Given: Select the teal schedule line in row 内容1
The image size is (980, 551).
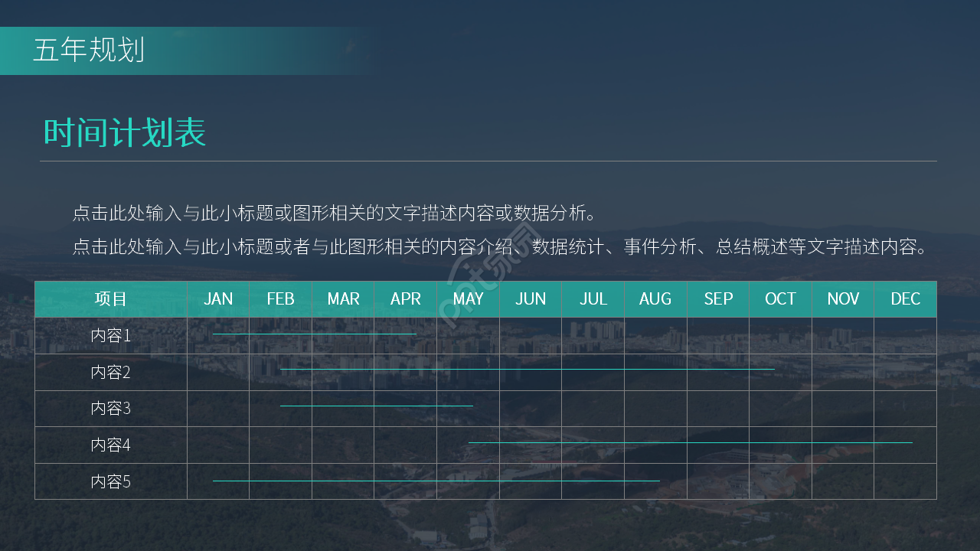Looking at the screenshot, I should [x=315, y=334].
